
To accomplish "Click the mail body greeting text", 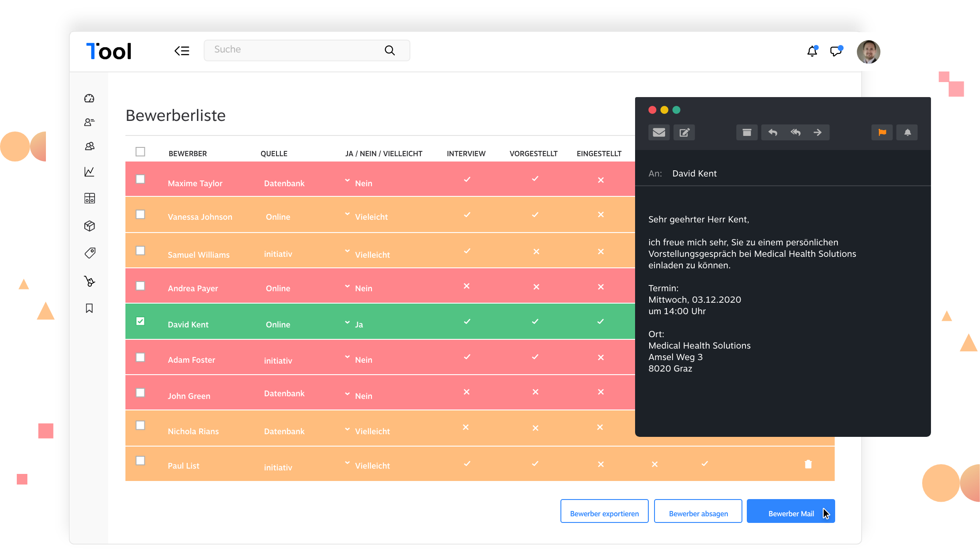I will [698, 219].
